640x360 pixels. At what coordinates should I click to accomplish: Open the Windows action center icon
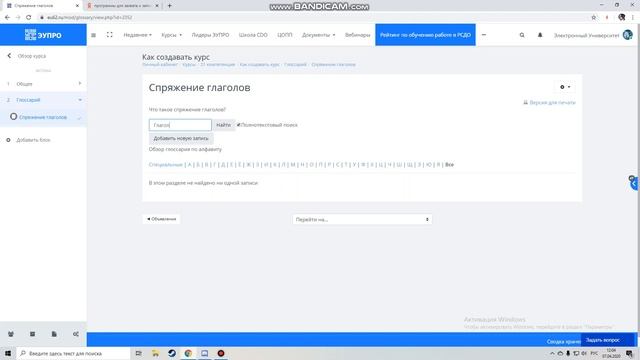point(629,353)
